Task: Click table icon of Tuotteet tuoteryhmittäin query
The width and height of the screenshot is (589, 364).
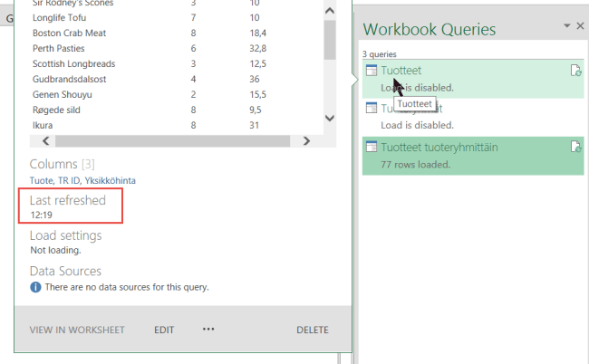Action: (372, 147)
